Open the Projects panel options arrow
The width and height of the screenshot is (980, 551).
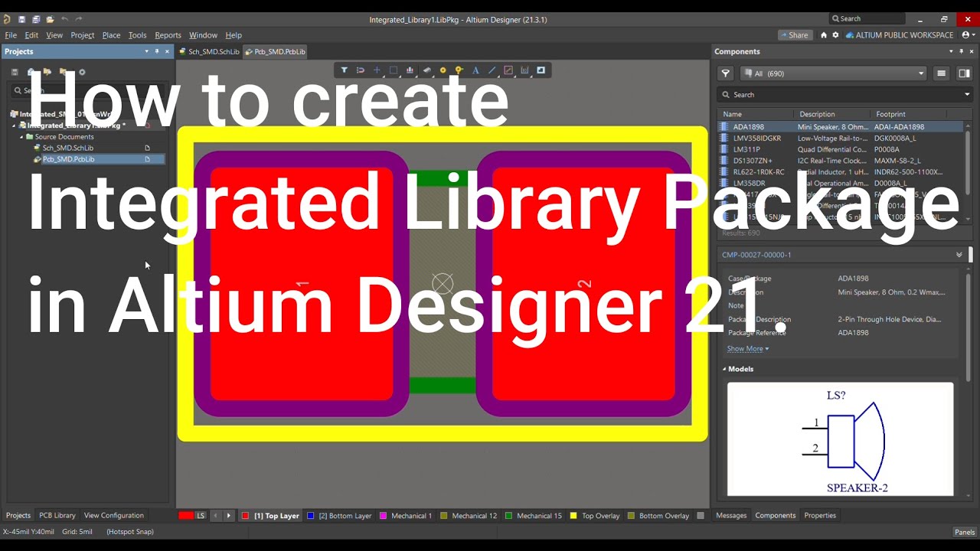pyautogui.click(x=146, y=51)
